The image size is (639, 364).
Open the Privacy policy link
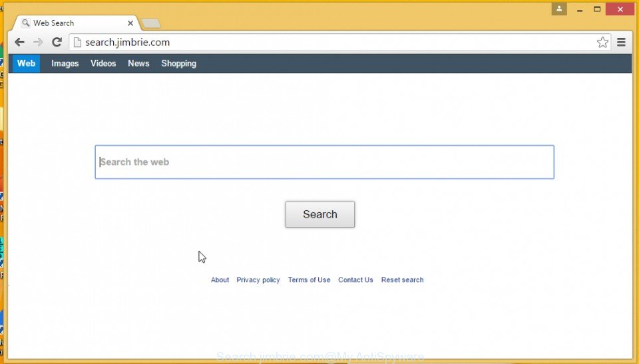258,280
